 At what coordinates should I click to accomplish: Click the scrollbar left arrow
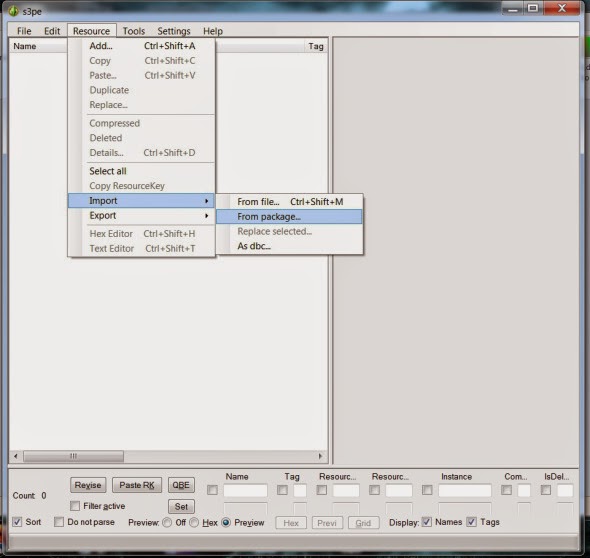coord(16,456)
